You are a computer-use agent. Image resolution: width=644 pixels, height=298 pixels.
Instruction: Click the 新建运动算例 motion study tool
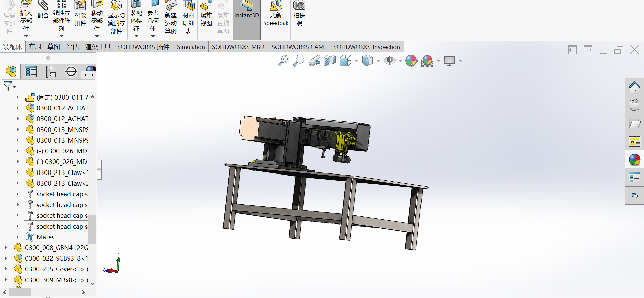(171, 17)
